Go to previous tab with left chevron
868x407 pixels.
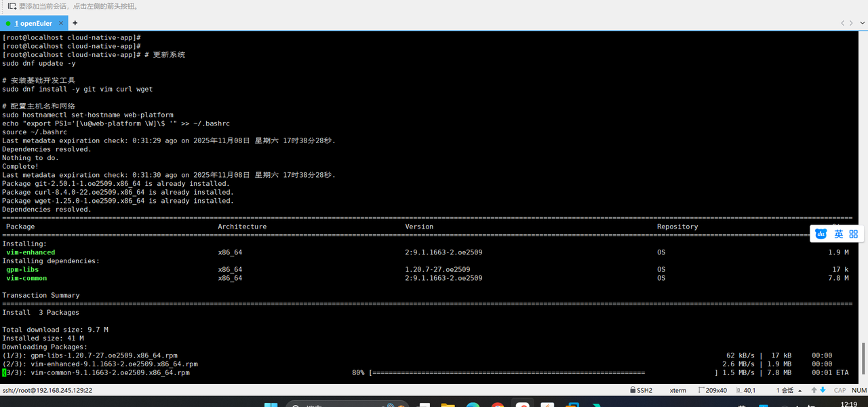(843, 23)
